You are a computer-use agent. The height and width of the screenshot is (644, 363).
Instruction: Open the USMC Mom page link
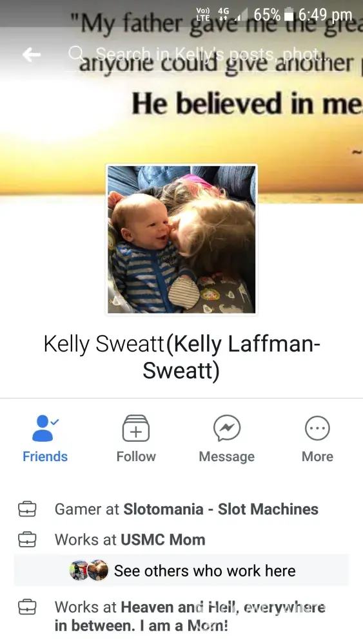pos(162,539)
